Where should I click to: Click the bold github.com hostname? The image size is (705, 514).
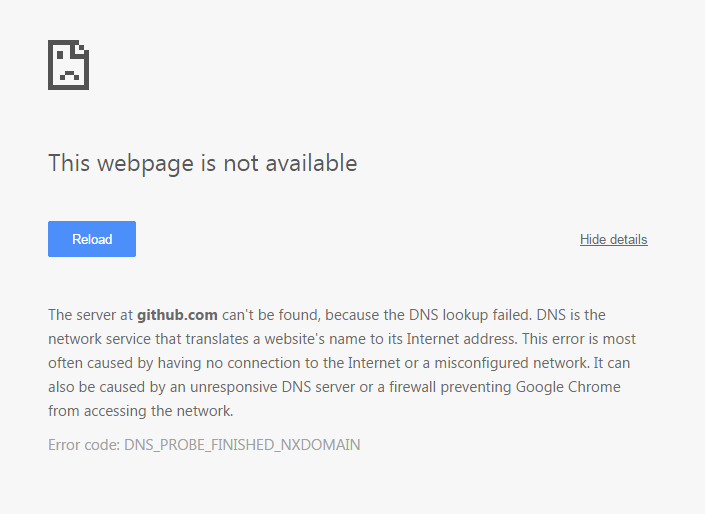pos(177,315)
